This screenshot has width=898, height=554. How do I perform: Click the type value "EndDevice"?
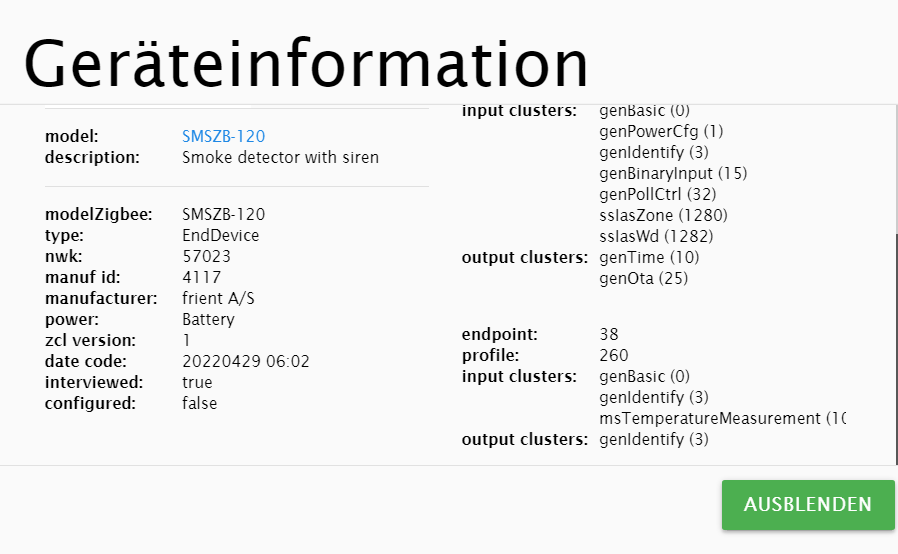pyautogui.click(x=220, y=235)
